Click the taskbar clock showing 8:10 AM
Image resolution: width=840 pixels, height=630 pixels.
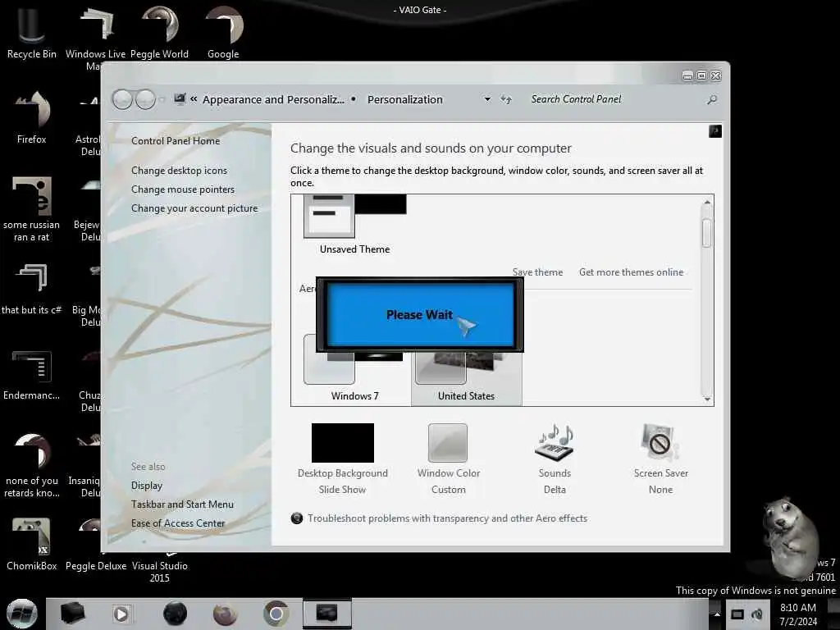coord(798,614)
